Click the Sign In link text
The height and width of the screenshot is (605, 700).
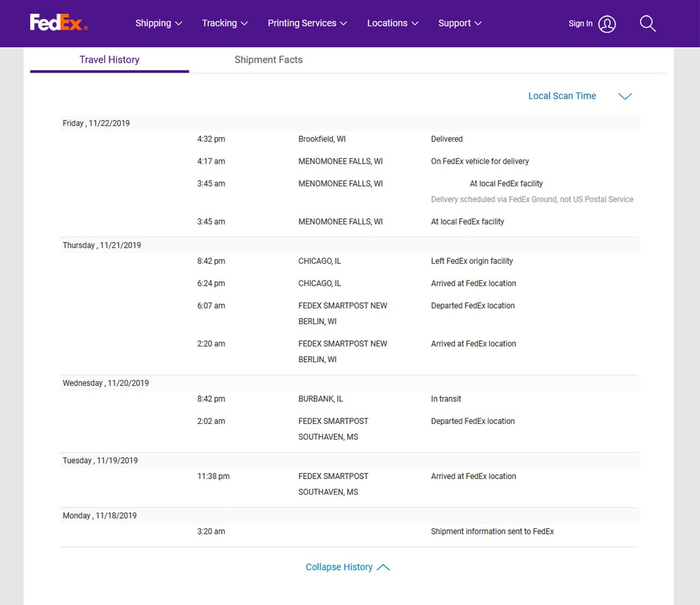(x=580, y=24)
